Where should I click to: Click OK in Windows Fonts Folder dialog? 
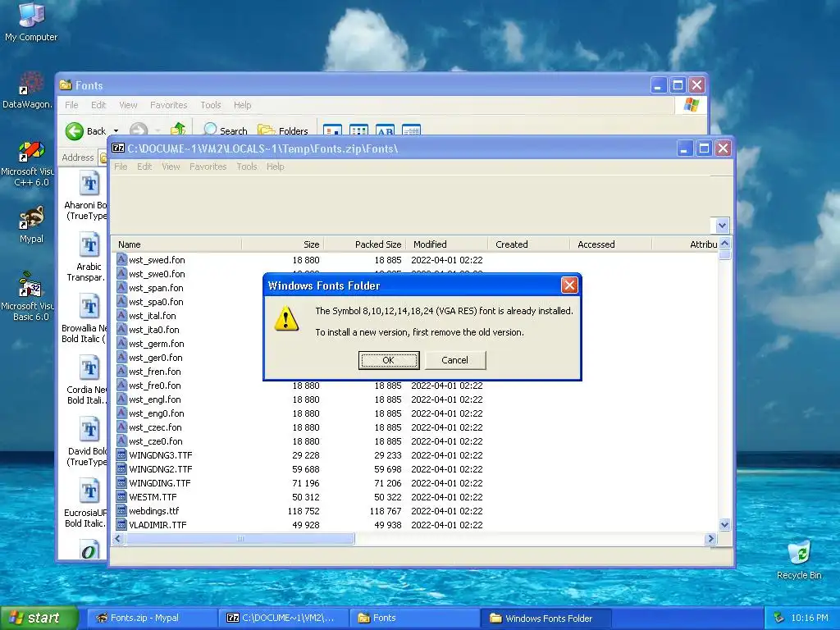pos(388,360)
